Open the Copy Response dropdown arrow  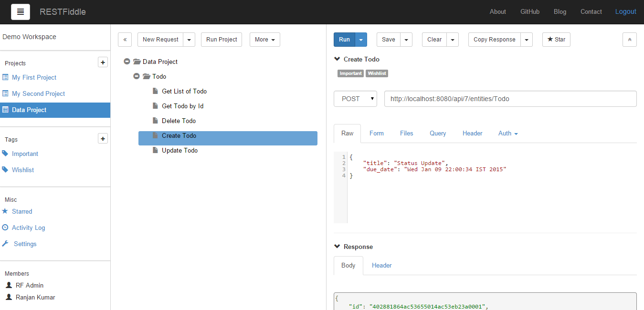527,40
